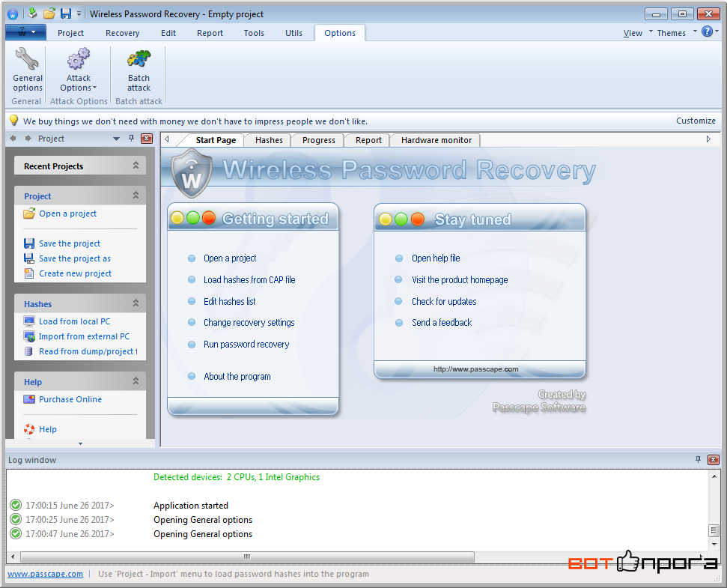Open the application main menu button
727x588 pixels.
coord(26,32)
